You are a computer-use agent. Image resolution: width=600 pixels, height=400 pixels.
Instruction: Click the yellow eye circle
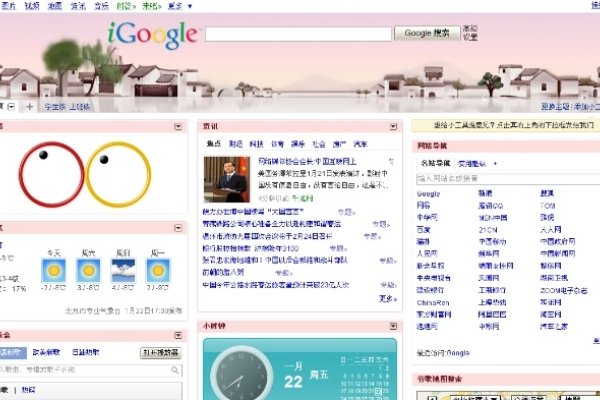118,175
